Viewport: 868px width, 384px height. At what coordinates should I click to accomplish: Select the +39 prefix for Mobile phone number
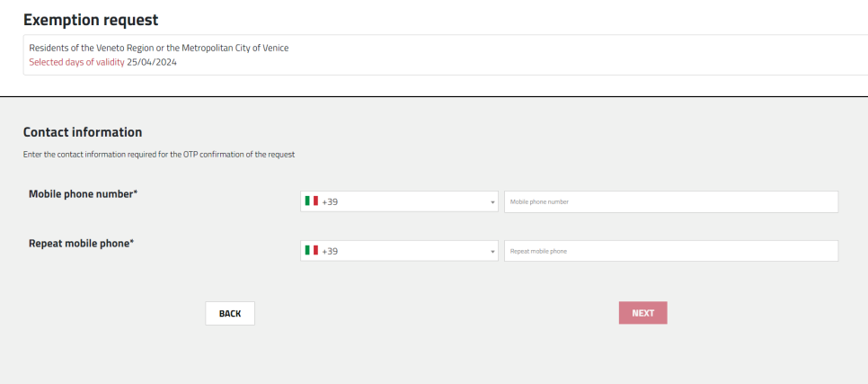click(x=330, y=201)
